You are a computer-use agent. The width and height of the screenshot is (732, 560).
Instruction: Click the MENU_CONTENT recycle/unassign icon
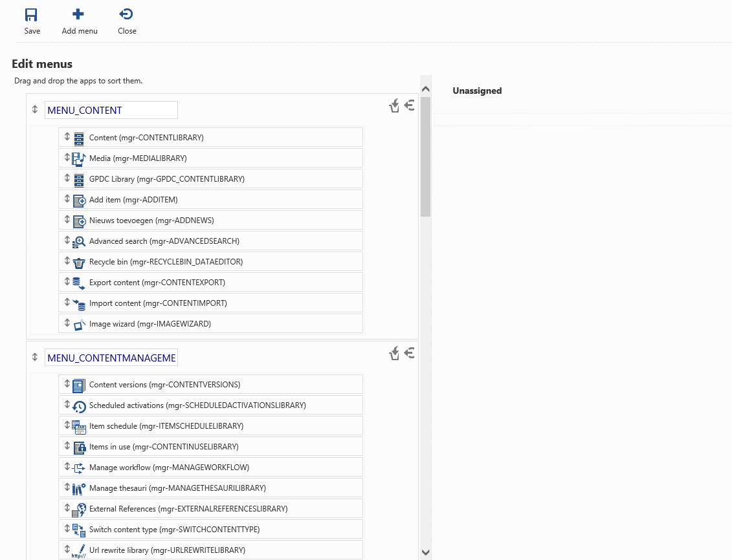pos(394,106)
